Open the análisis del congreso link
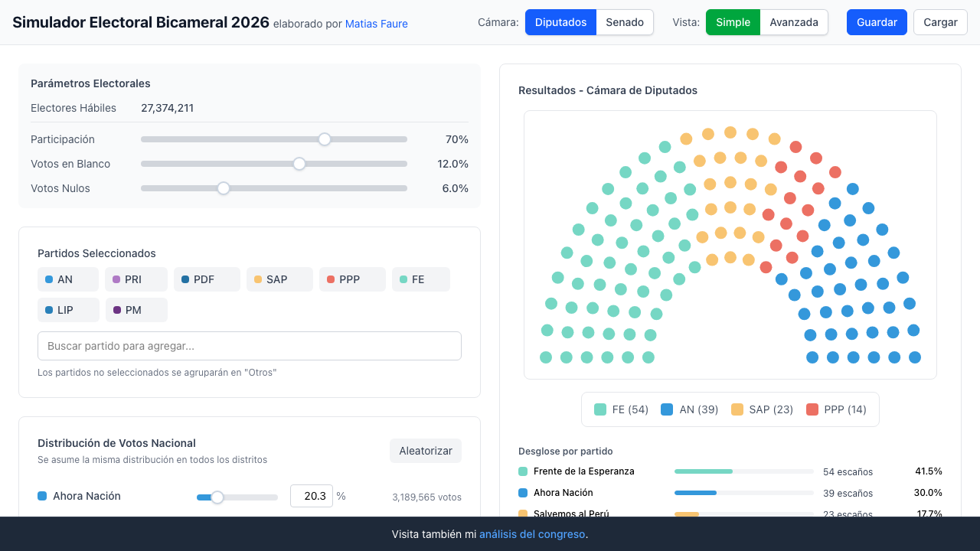980x551 pixels. click(x=531, y=534)
